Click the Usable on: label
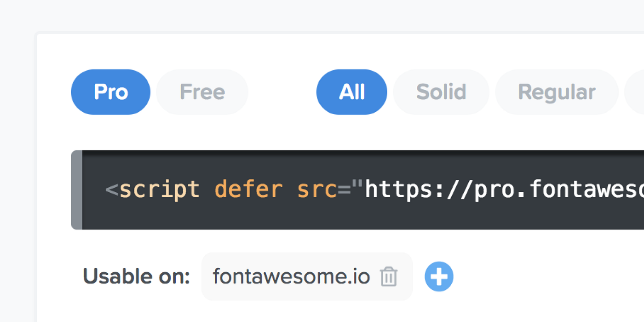Viewport: 644px width, 322px height. [136, 276]
